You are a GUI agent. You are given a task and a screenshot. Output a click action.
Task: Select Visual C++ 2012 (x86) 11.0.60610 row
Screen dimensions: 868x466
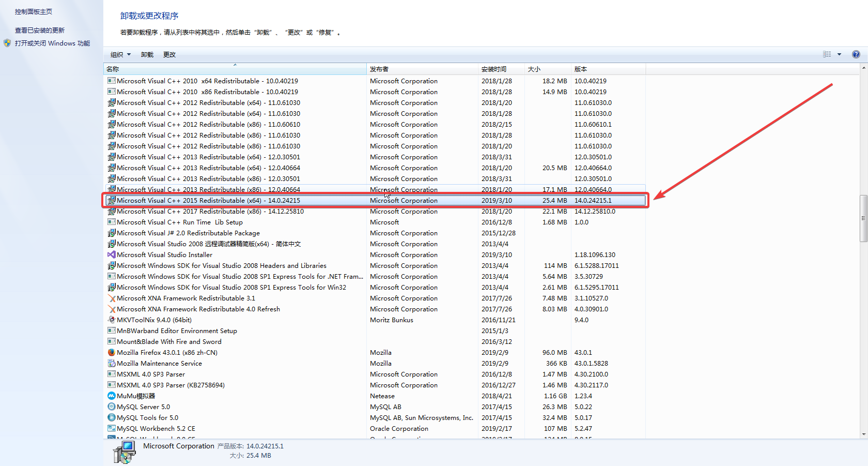[x=375, y=124]
